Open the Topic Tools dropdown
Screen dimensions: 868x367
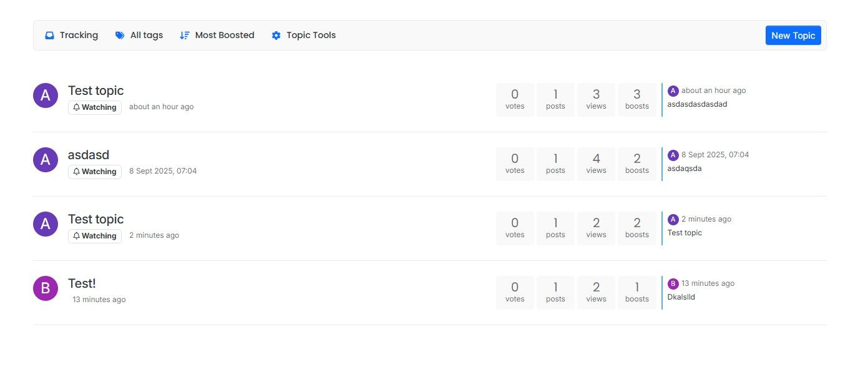304,36
